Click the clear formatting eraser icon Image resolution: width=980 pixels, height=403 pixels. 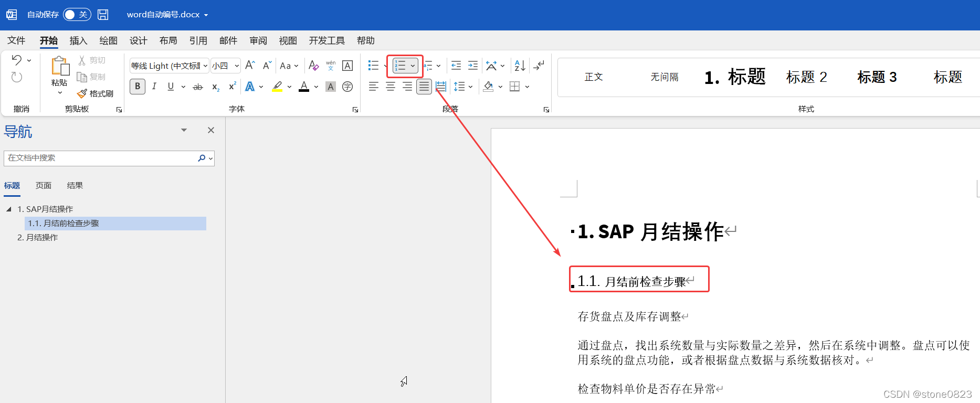click(x=314, y=66)
